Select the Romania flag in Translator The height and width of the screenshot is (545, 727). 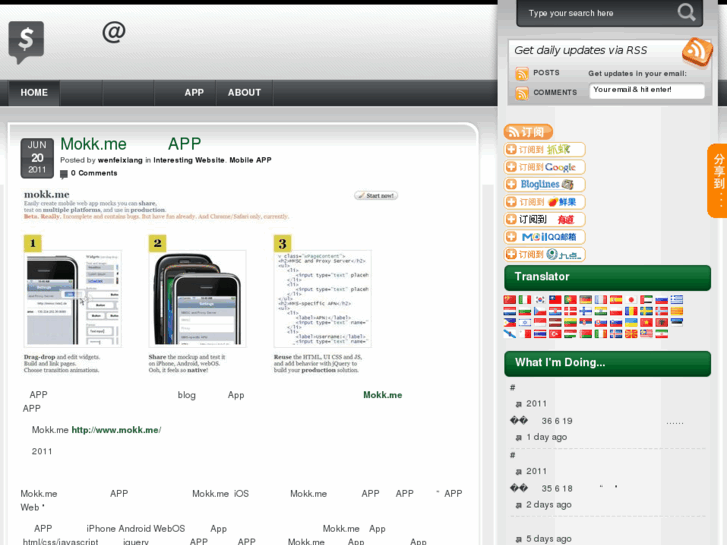pyautogui.click(x=631, y=311)
